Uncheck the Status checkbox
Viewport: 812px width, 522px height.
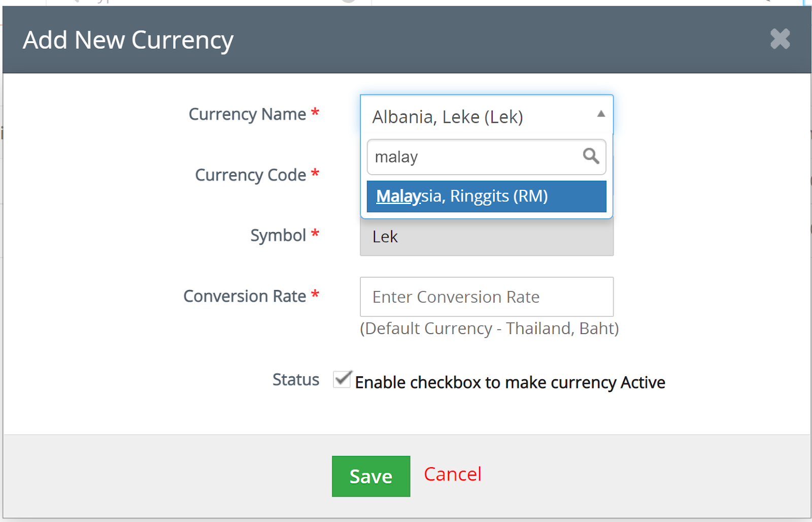[342, 379]
